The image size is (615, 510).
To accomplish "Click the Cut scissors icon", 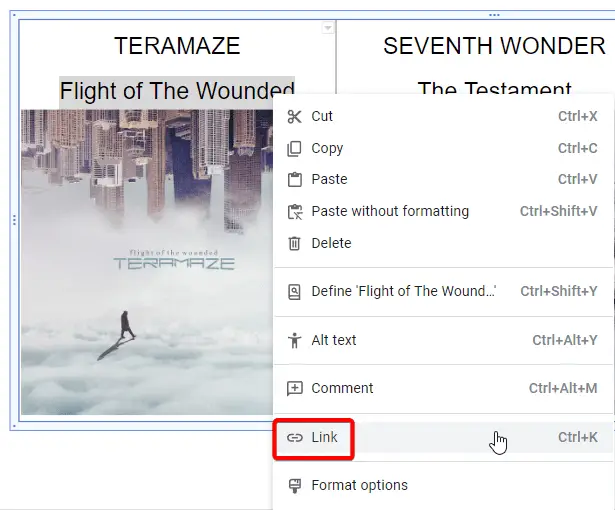I will point(294,117).
